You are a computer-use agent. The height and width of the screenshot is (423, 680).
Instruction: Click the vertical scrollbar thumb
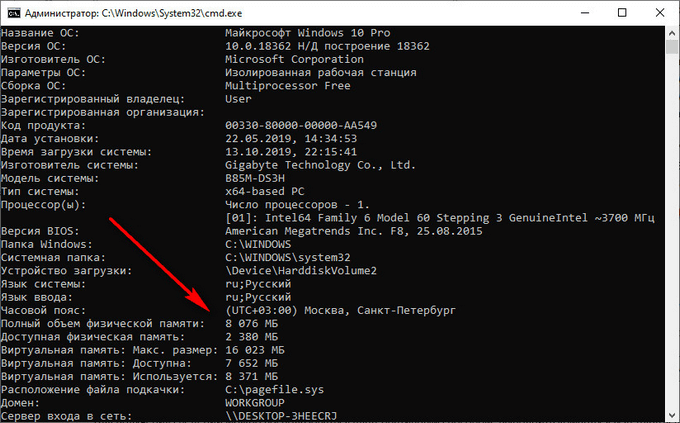pos(672,47)
